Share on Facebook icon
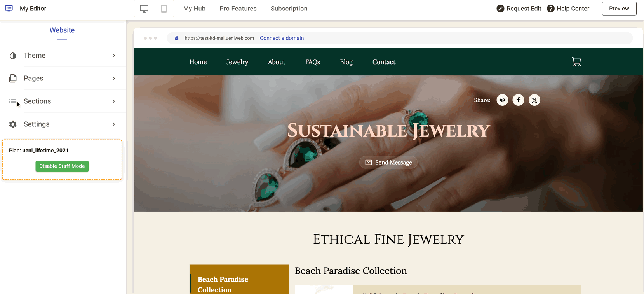The width and height of the screenshot is (644, 294). [518, 100]
